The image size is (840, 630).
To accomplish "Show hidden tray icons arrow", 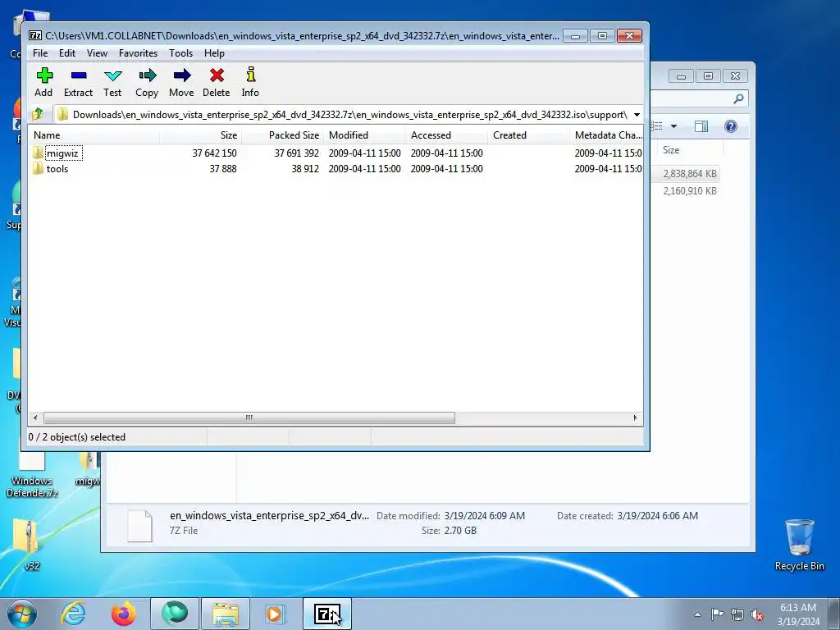I will pyautogui.click(x=697, y=614).
